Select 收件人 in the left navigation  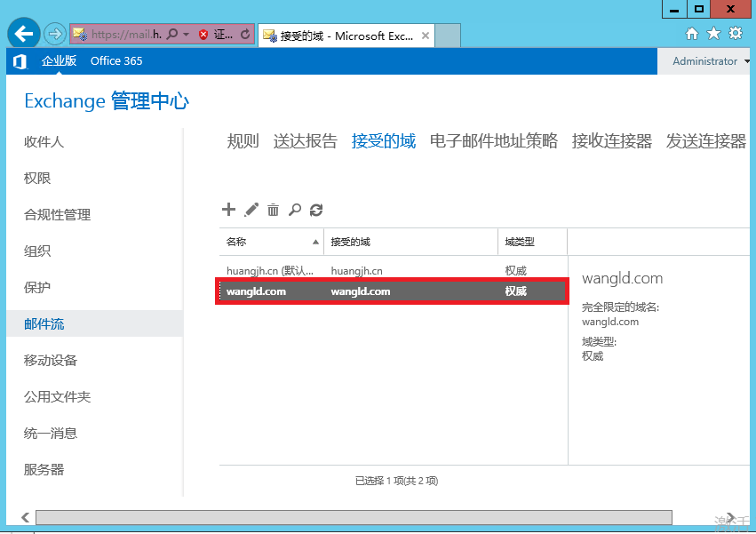tap(44, 142)
